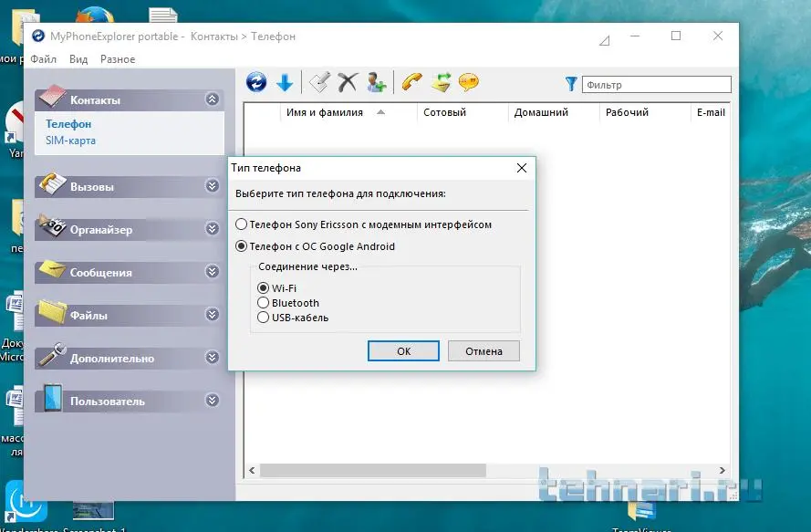The image size is (811, 532).
Task: Click the Фильтр input field
Action: [656, 85]
